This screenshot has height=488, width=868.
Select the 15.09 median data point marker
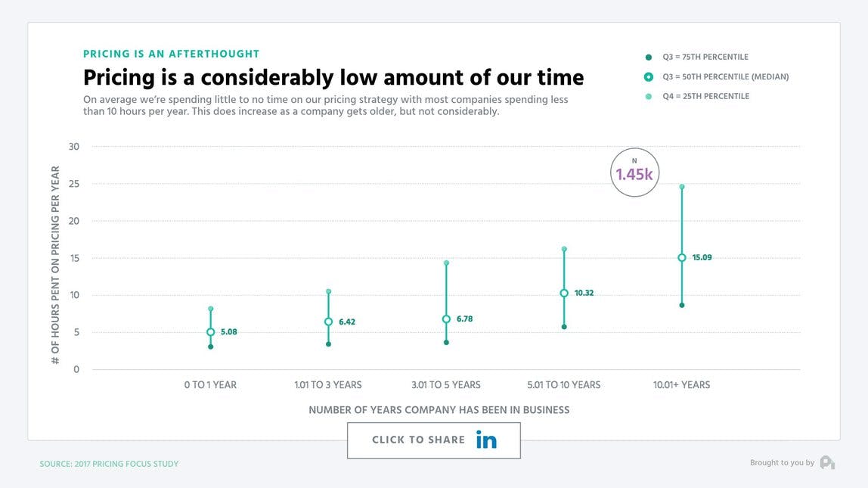(x=681, y=257)
